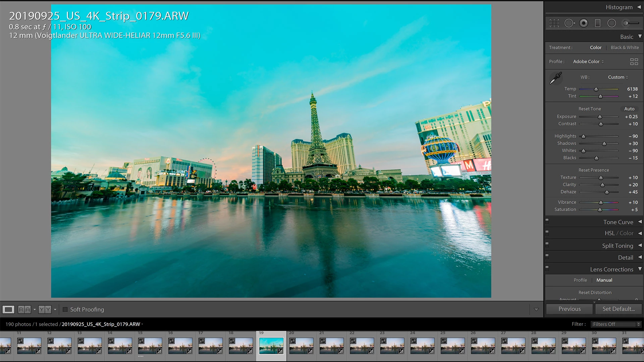Switch treatment to Black & White
This screenshot has width=644, height=362.
tap(625, 48)
